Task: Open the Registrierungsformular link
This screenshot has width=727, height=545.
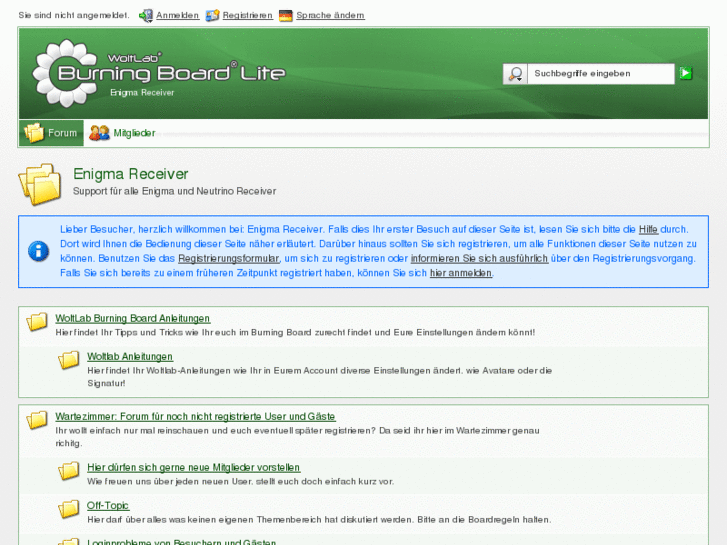Action: tap(229, 258)
